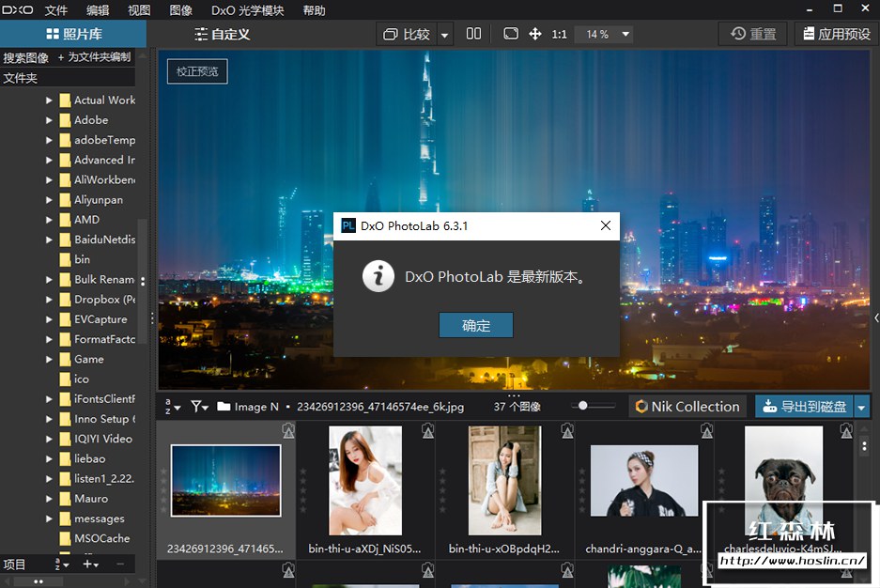The height and width of the screenshot is (588, 880).
Task: Expand the Adobe folder
Action: 49,120
